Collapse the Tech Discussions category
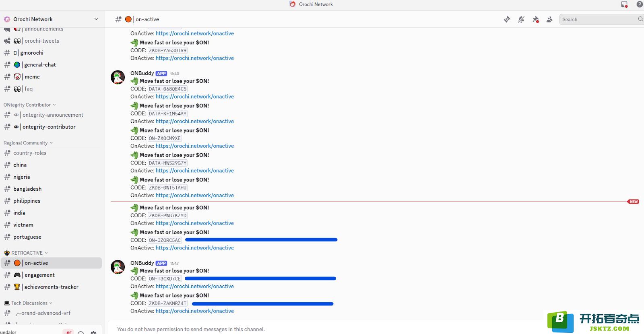Screen dimensions: 644x334 coord(28,303)
